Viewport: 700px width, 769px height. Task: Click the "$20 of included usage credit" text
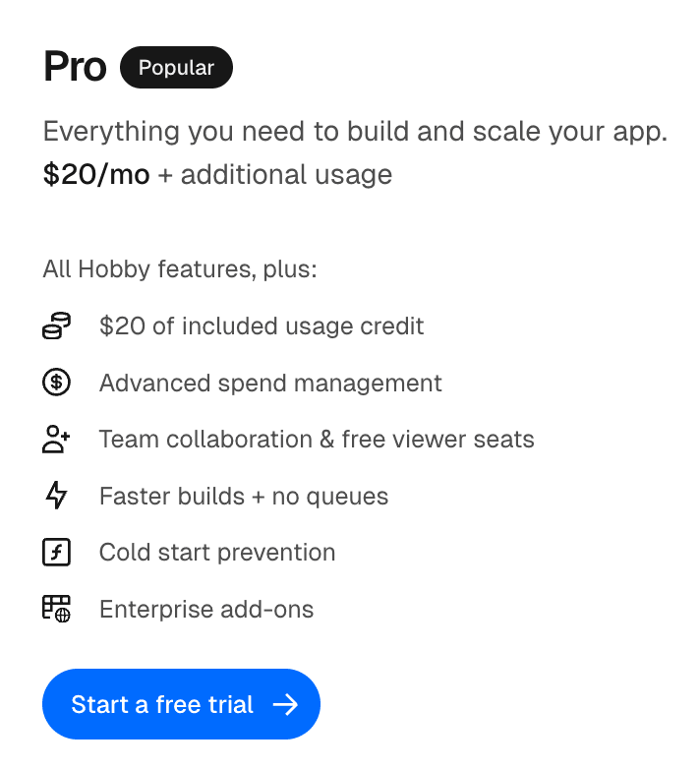(262, 326)
